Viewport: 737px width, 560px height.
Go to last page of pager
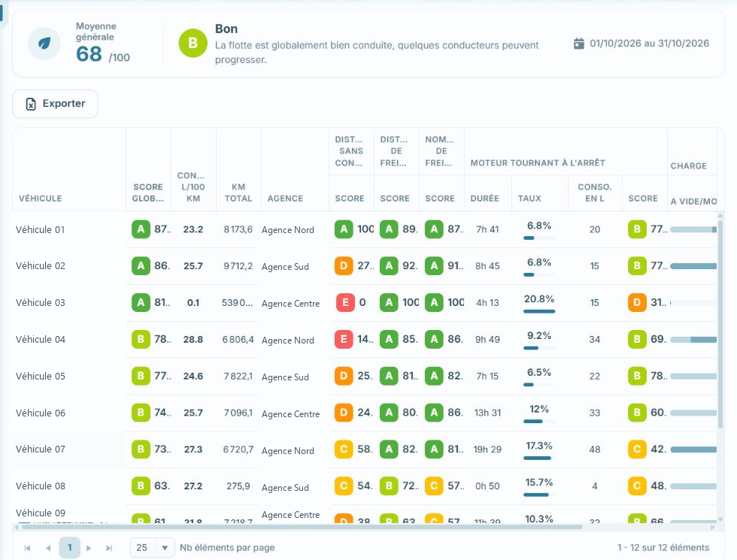pyautogui.click(x=109, y=548)
